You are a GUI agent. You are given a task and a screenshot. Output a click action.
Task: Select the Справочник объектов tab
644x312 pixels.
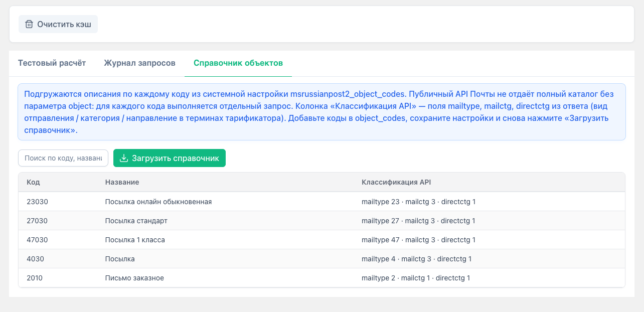(238, 63)
